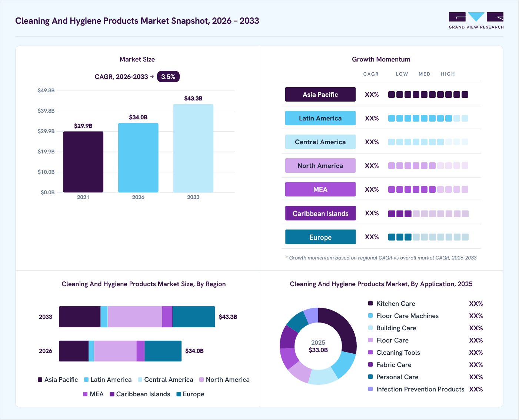Select the 3.5% CAGR badge
Image resolution: width=519 pixels, height=420 pixels.
point(168,77)
